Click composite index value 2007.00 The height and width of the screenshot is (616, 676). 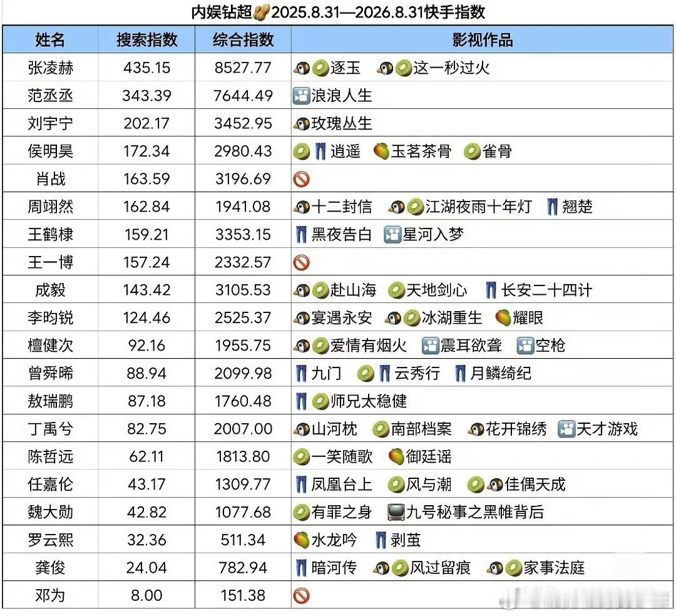[x=243, y=429]
